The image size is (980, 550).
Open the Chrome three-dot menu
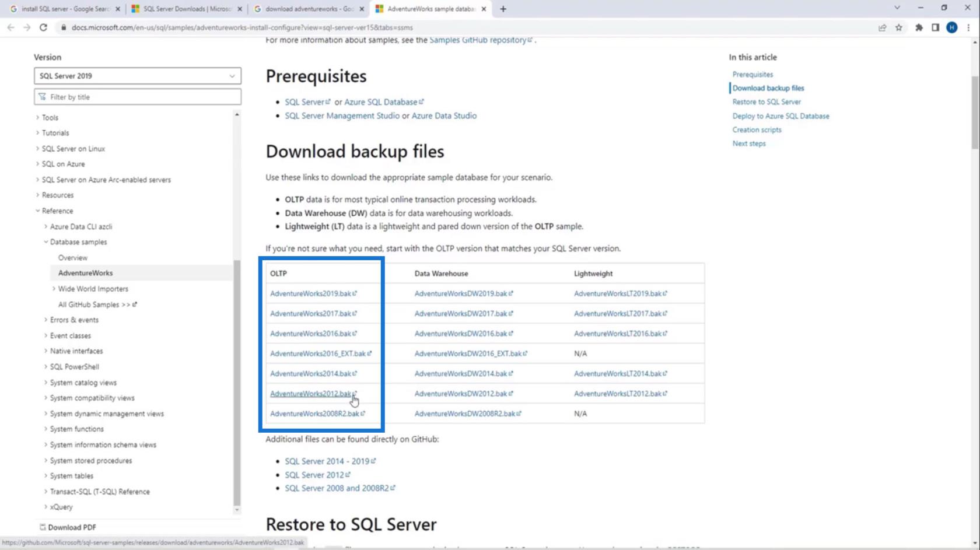tap(968, 27)
